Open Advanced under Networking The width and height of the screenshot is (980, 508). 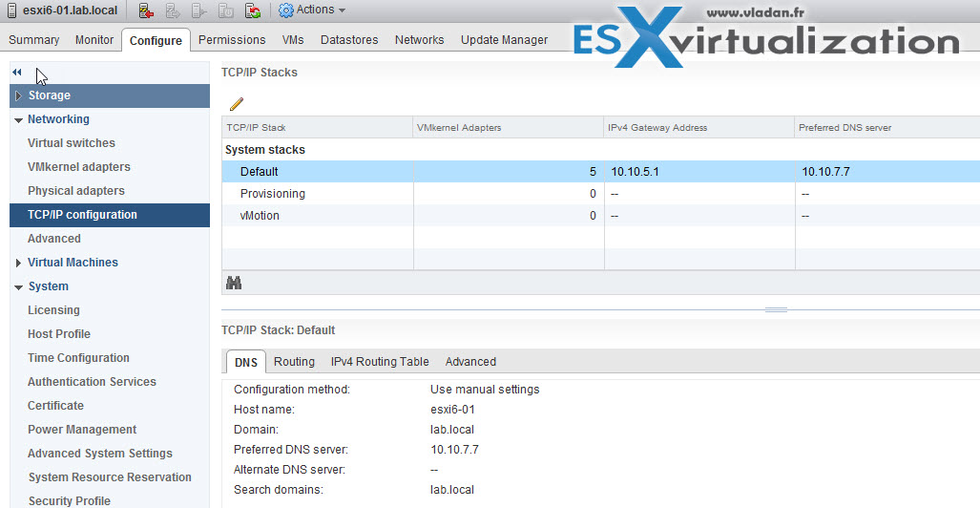(53, 239)
